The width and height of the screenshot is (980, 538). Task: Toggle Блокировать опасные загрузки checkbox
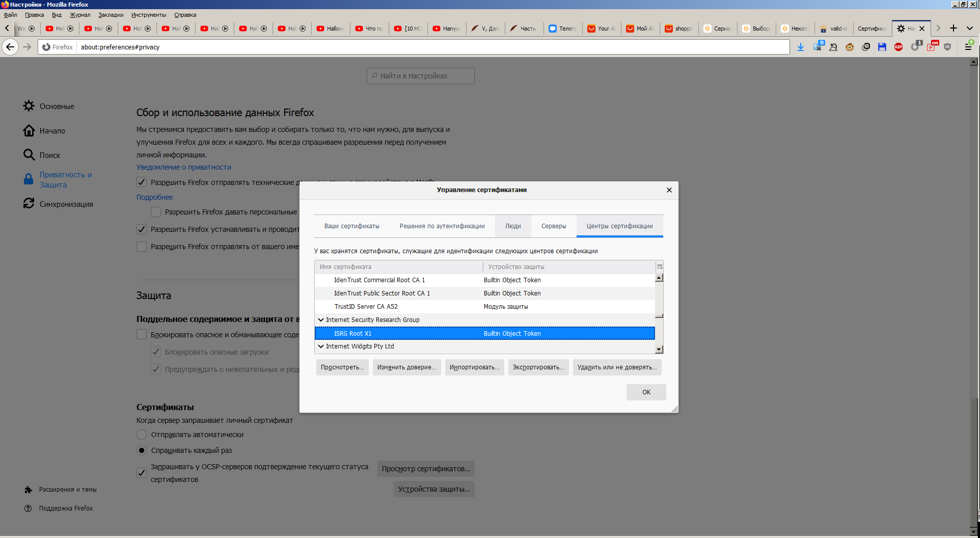156,352
